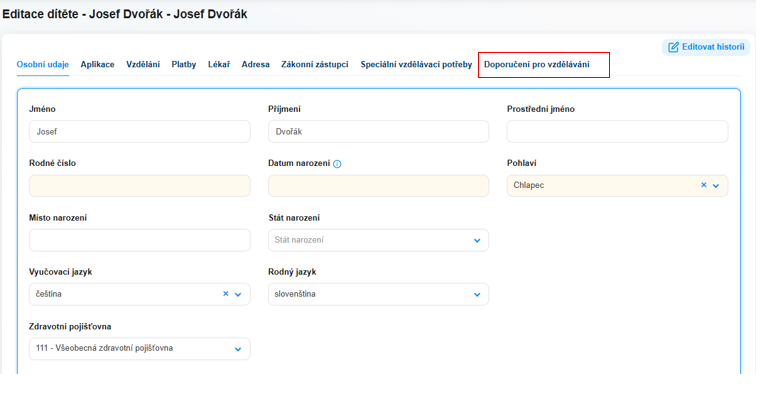Image resolution: width=760 pixels, height=397 pixels.
Task: Click the page title Editace dítěte - Josef Dvořák
Action: point(125,14)
